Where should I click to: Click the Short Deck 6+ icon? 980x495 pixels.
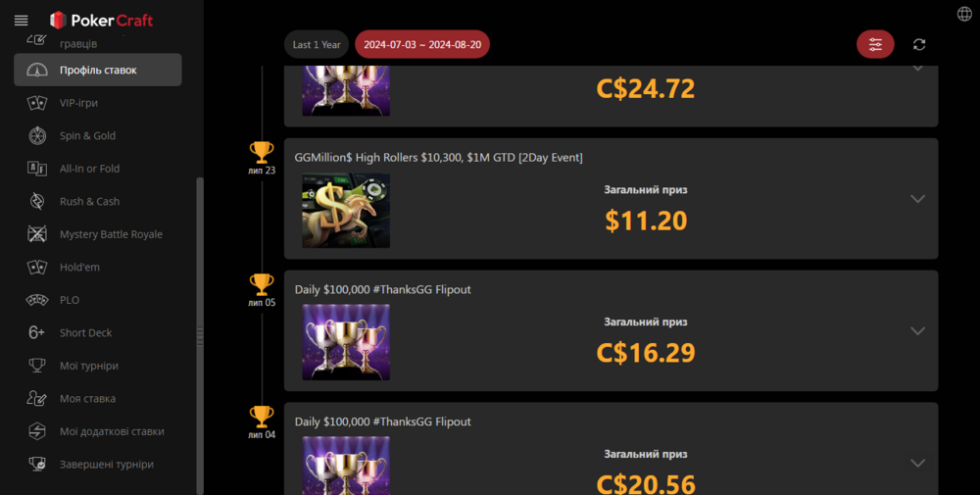tap(37, 332)
